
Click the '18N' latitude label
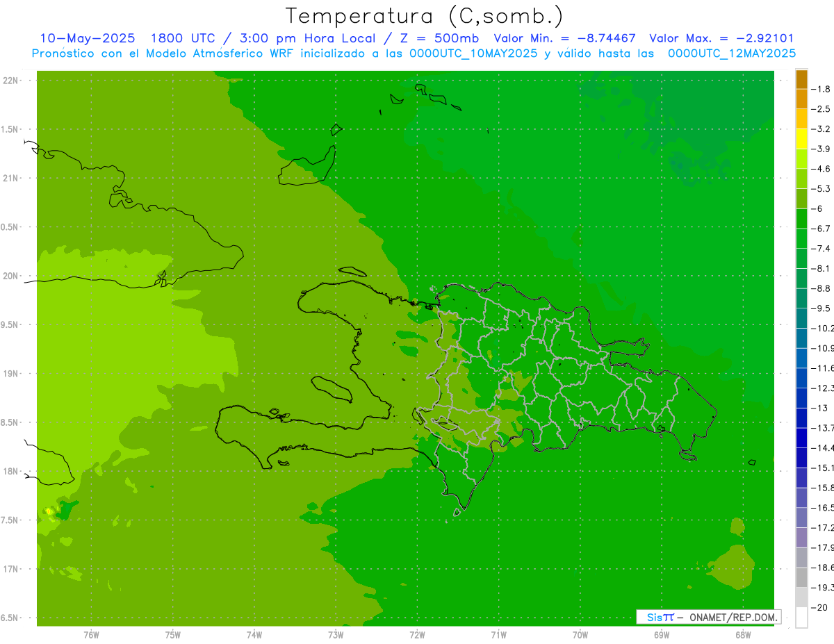coord(10,472)
